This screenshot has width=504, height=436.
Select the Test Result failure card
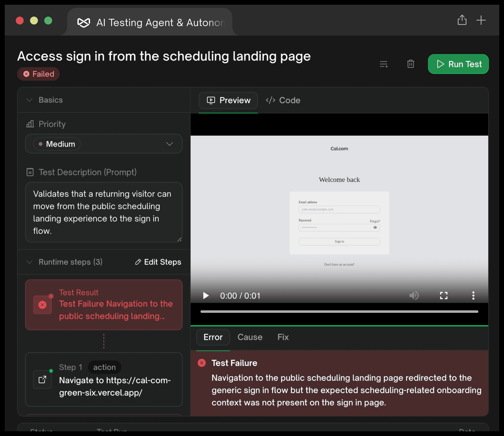pyautogui.click(x=104, y=305)
